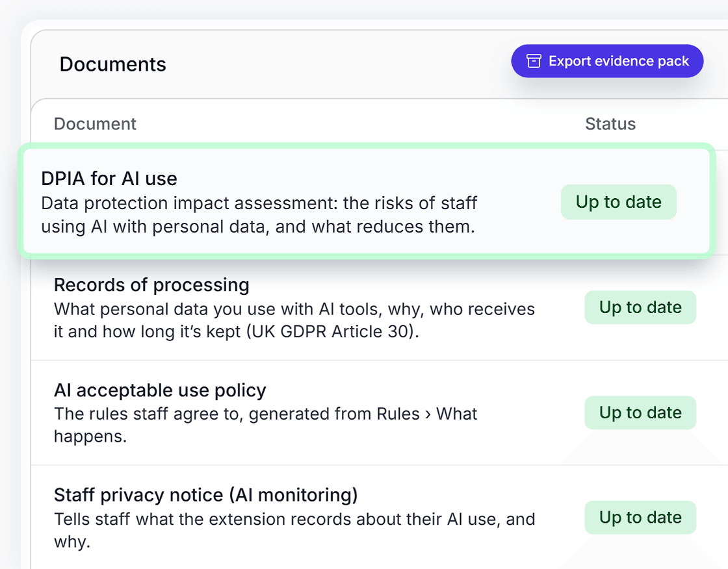Screen dimensions: 728x569
Task: Click the archive icon in Export evidence pack
Action: click(x=534, y=61)
